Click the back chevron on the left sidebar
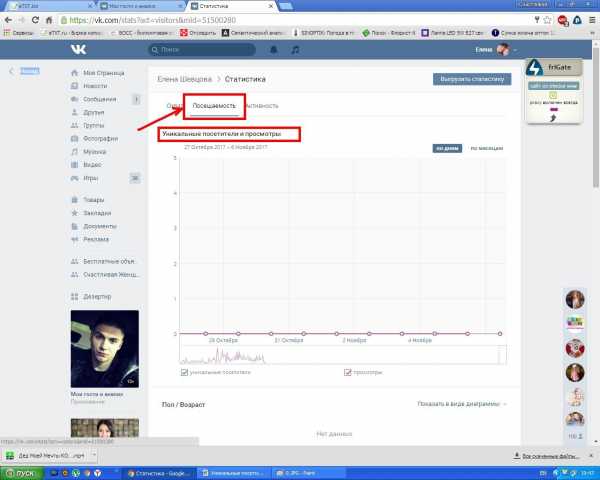Image resolution: width=600 pixels, height=480 pixels. click(11, 71)
